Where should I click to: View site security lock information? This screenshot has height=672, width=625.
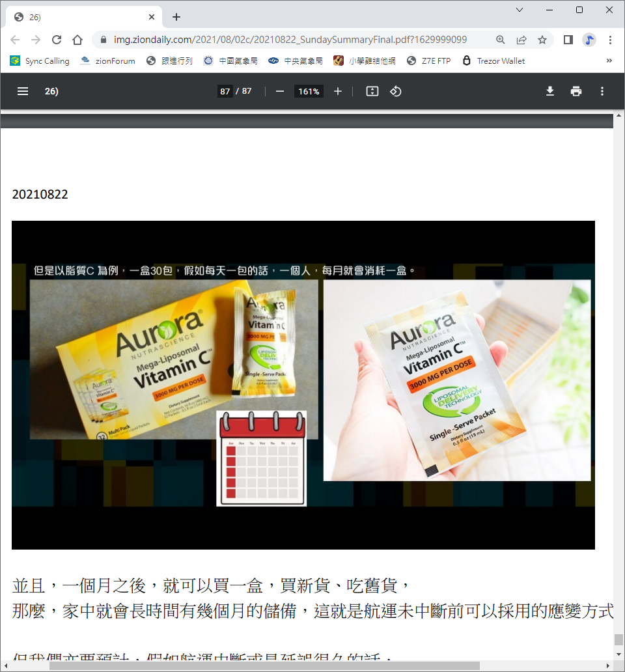tap(104, 40)
